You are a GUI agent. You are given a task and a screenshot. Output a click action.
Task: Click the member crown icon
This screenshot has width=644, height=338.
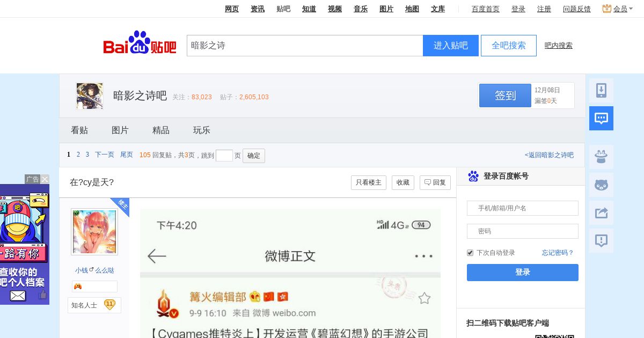pos(607,9)
